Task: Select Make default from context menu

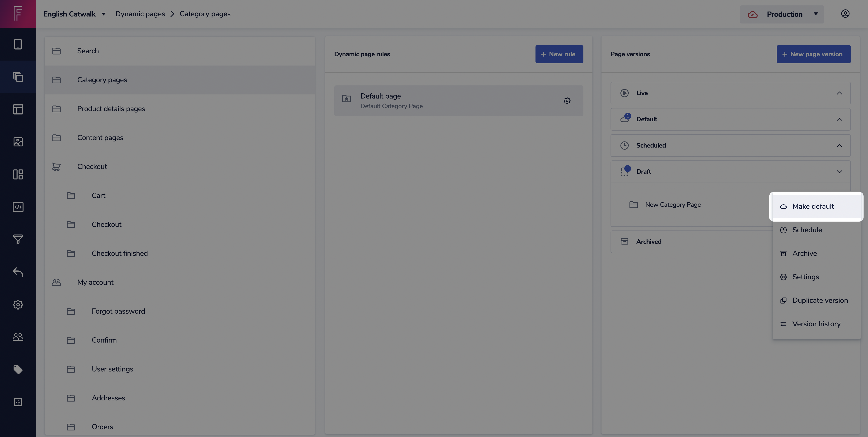Action: click(x=813, y=207)
